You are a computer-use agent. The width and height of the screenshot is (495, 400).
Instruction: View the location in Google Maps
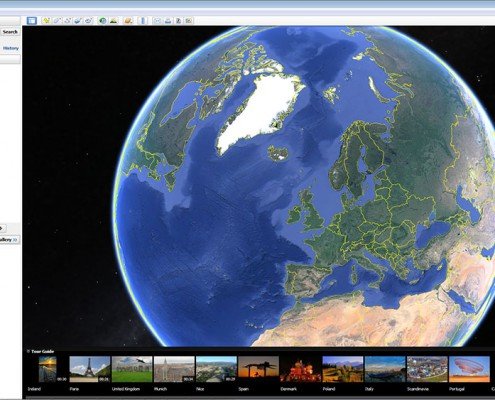tap(189, 21)
